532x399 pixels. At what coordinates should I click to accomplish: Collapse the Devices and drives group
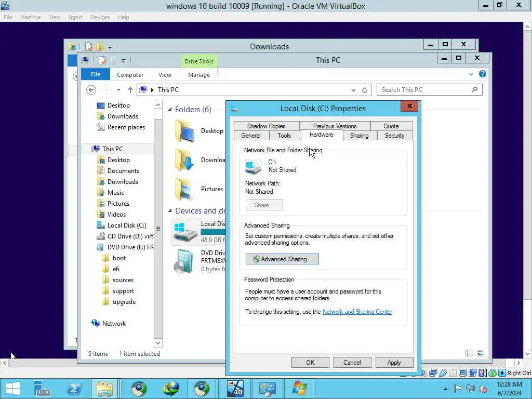170,211
